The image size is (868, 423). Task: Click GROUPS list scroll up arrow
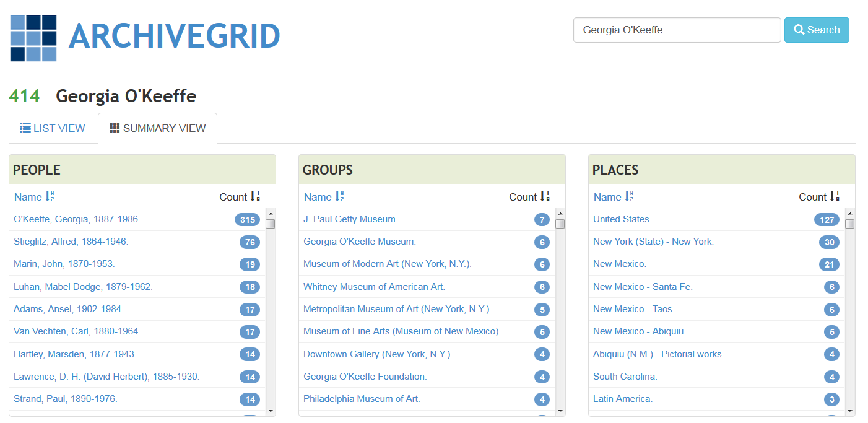(x=560, y=213)
